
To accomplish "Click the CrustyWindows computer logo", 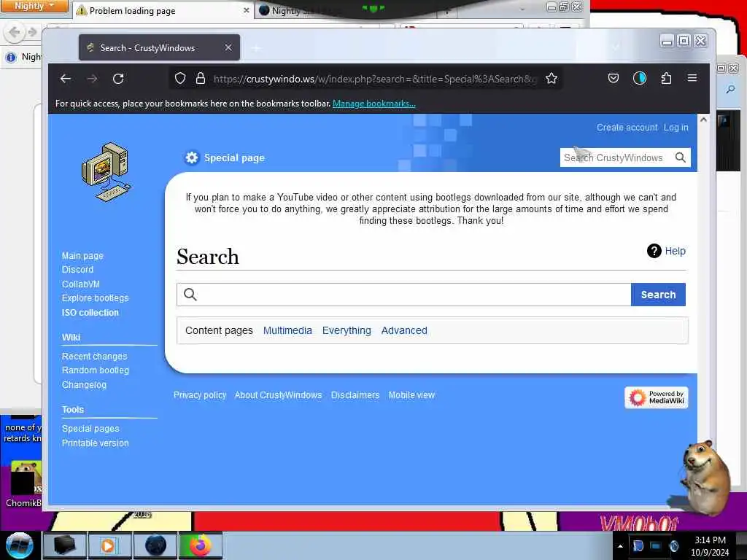I will point(106,171).
